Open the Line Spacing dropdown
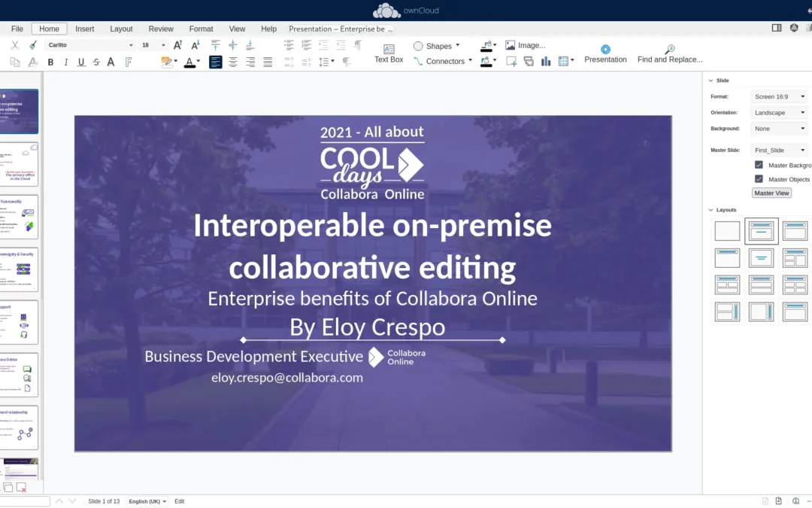This screenshot has height=508, width=812. click(332, 62)
